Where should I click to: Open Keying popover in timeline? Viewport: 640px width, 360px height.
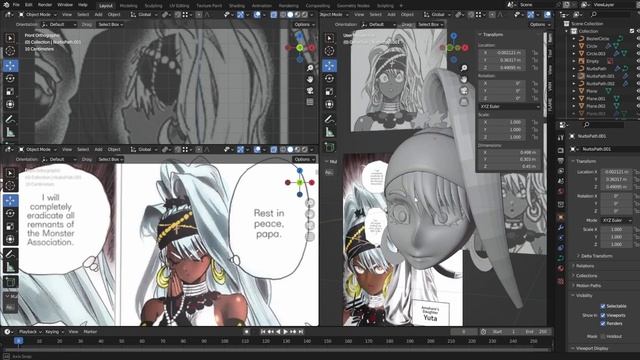pyautogui.click(x=54, y=332)
